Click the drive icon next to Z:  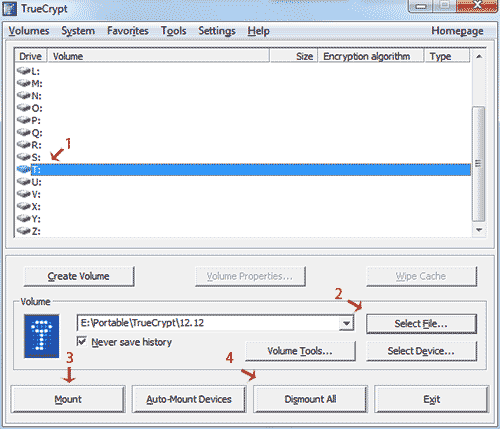[23, 231]
